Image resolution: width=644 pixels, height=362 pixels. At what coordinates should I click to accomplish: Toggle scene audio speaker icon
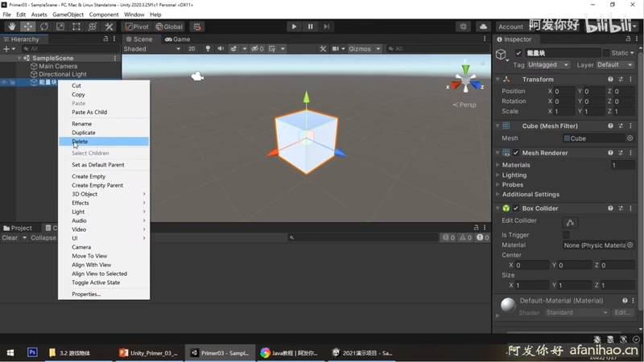point(221,49)
